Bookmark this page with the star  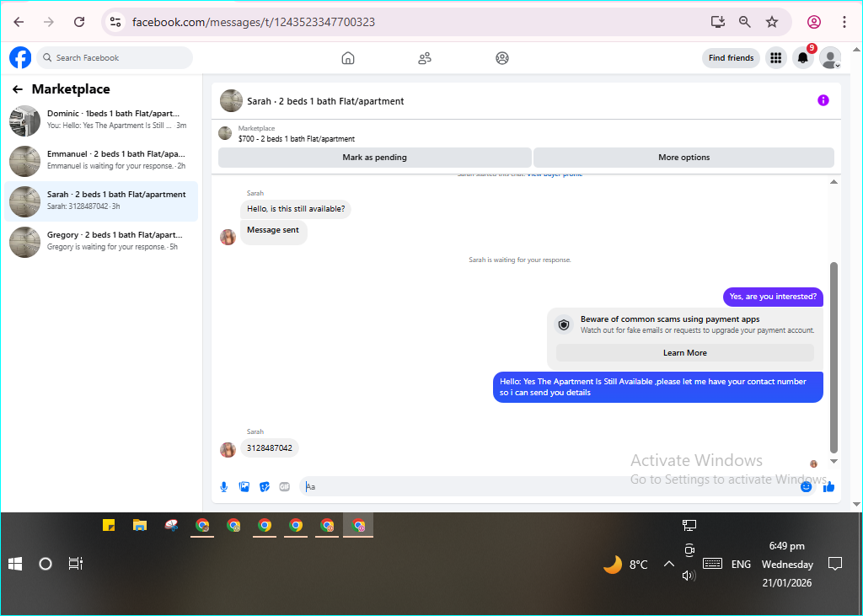coord(772,22)
